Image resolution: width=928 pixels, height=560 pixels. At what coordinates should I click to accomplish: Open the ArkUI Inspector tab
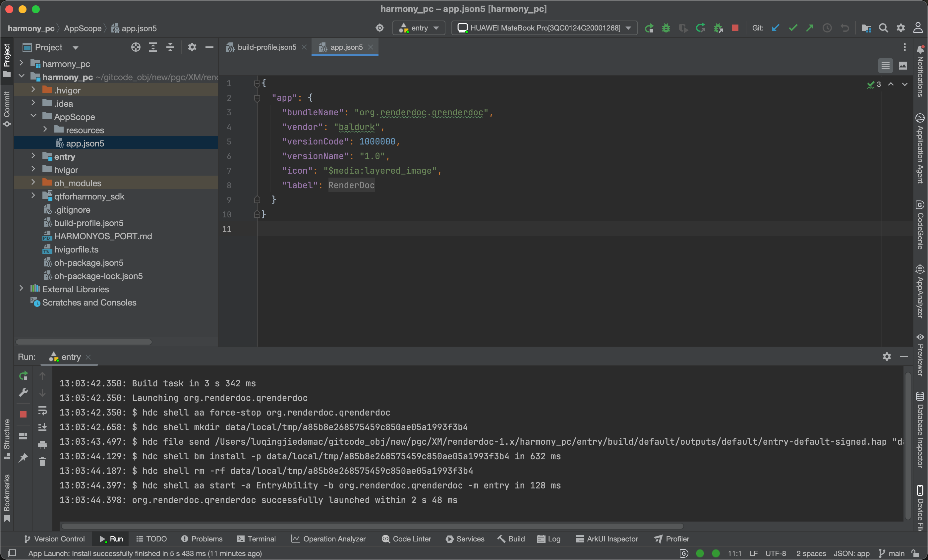[x=607, y=539]
